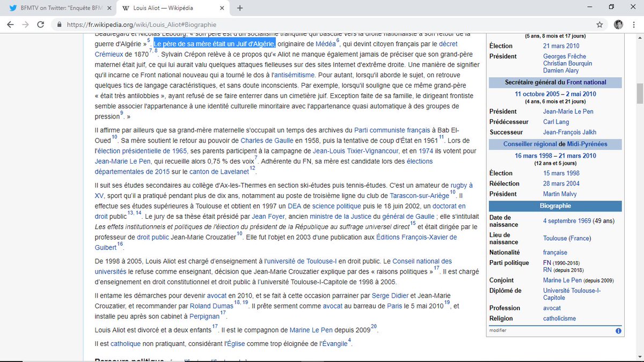Image resolution: width=644 pixels, height=362 pixels.
Task: Open a new browser tab
Action: [240, 8]
